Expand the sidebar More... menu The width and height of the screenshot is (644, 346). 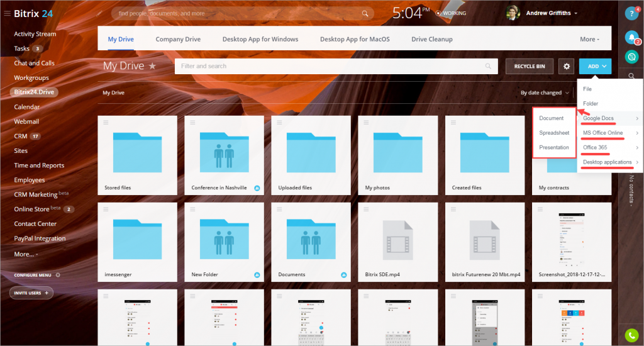click(26, 254)
